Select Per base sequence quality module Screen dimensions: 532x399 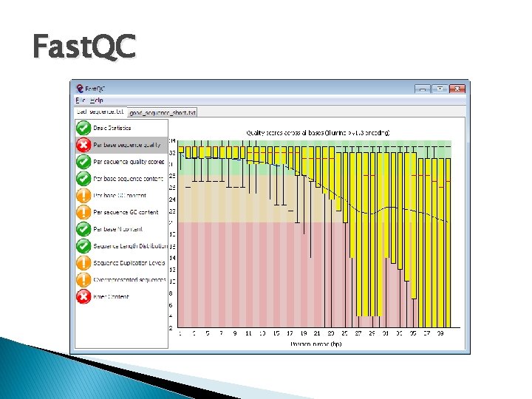tap(121, 145)
